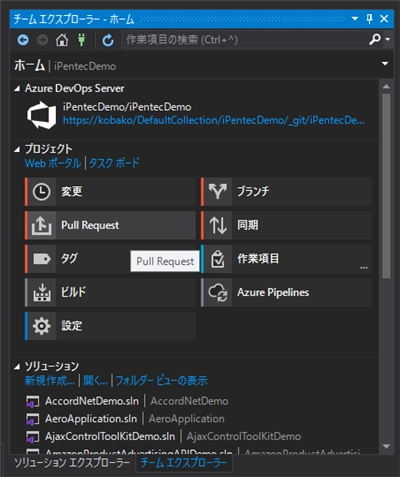The height and width of the screenshot is (477, 400).
Task: Collapse the Azure DevOps Server section
Action: [17, 89]
